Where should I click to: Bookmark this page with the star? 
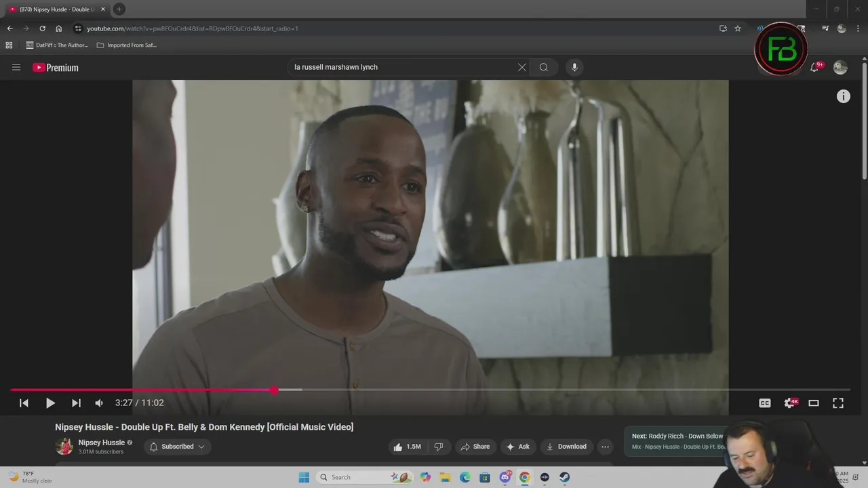click(738, 28)
